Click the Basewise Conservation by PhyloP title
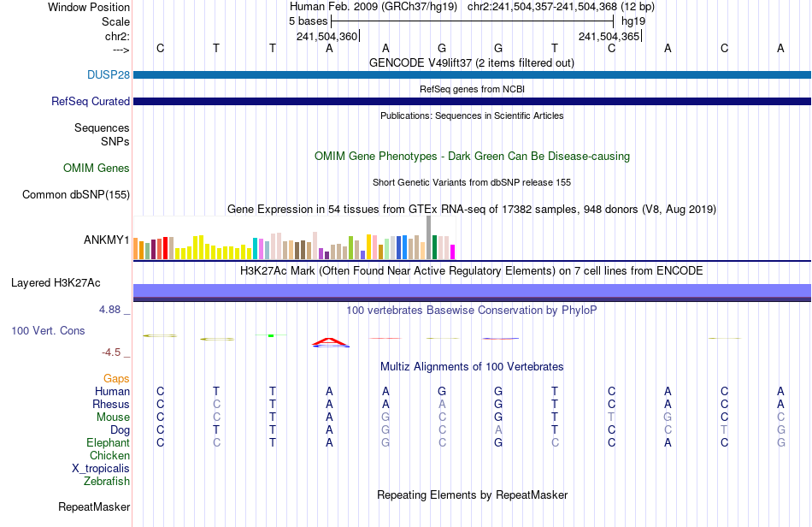812x527 pixels. point(472,310)
